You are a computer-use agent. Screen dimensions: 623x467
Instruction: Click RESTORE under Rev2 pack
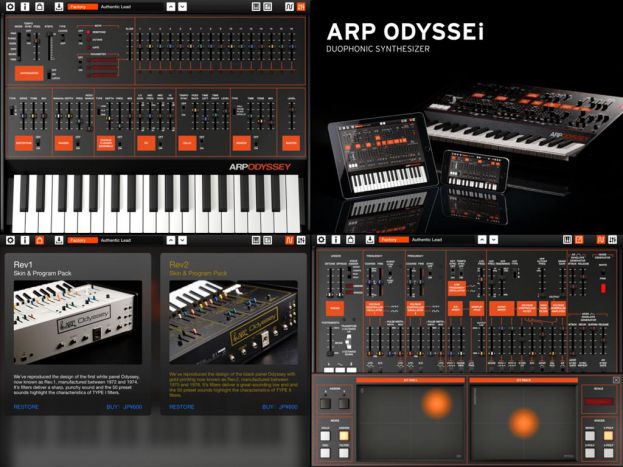(x=182, y=407)
